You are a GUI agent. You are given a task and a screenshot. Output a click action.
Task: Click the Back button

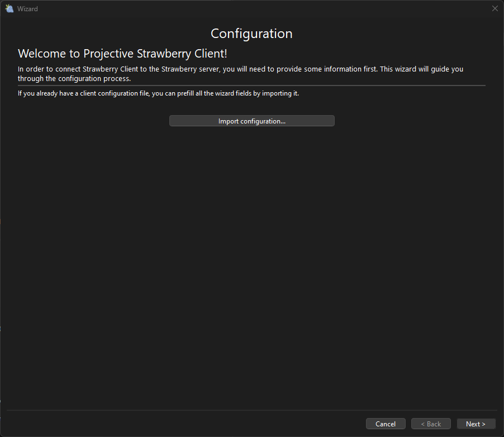(x=431, y=424)
